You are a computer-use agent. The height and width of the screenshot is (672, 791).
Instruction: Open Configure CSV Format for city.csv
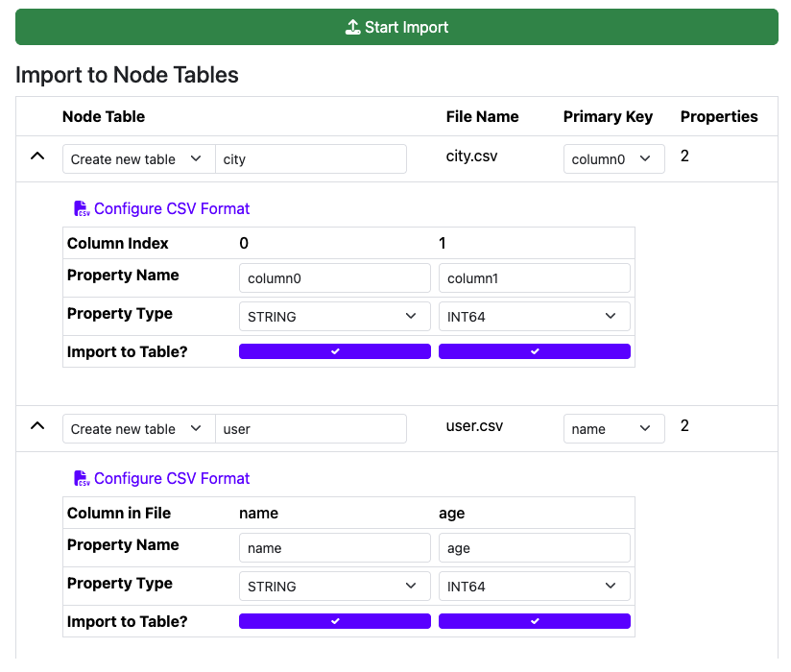(171, 208)
